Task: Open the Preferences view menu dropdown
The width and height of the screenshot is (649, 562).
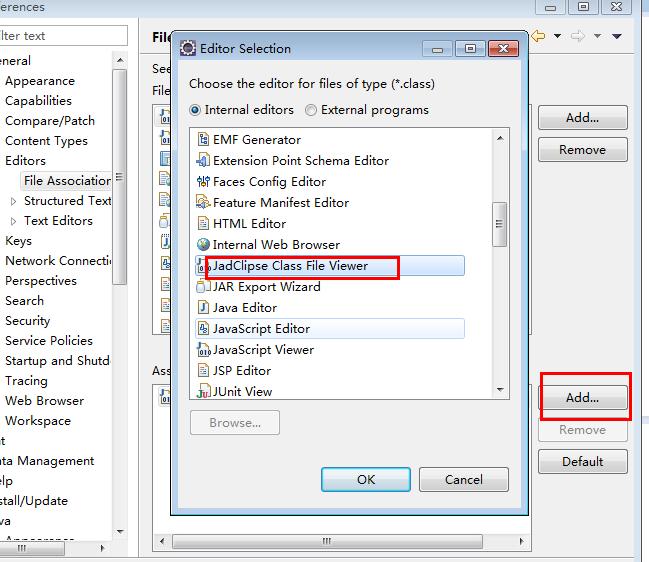Action: coord(617,36)
